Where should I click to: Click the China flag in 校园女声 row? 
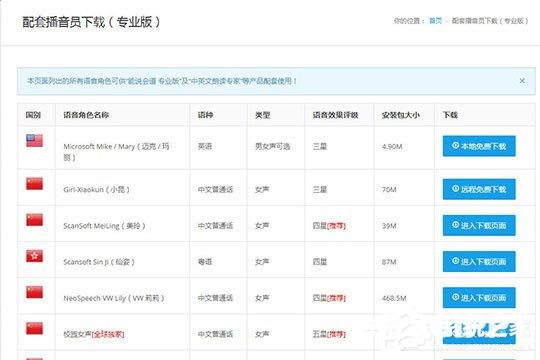(x=34, y=328)
